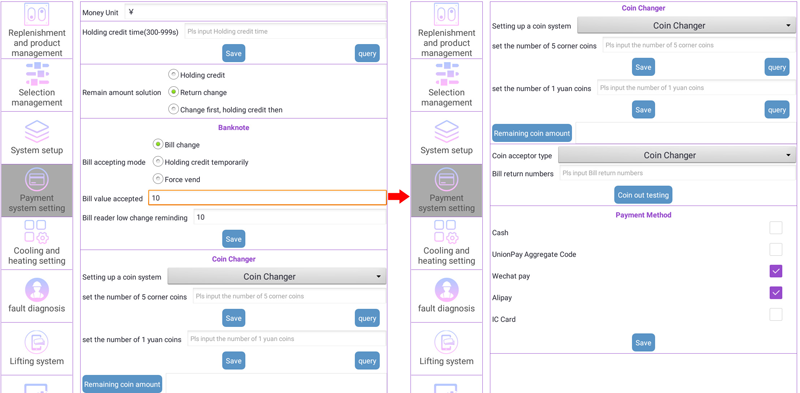Open Lifting system icon in left screen
The height and width of the screenshot is (393, 800).
click(x=37, y=342)
